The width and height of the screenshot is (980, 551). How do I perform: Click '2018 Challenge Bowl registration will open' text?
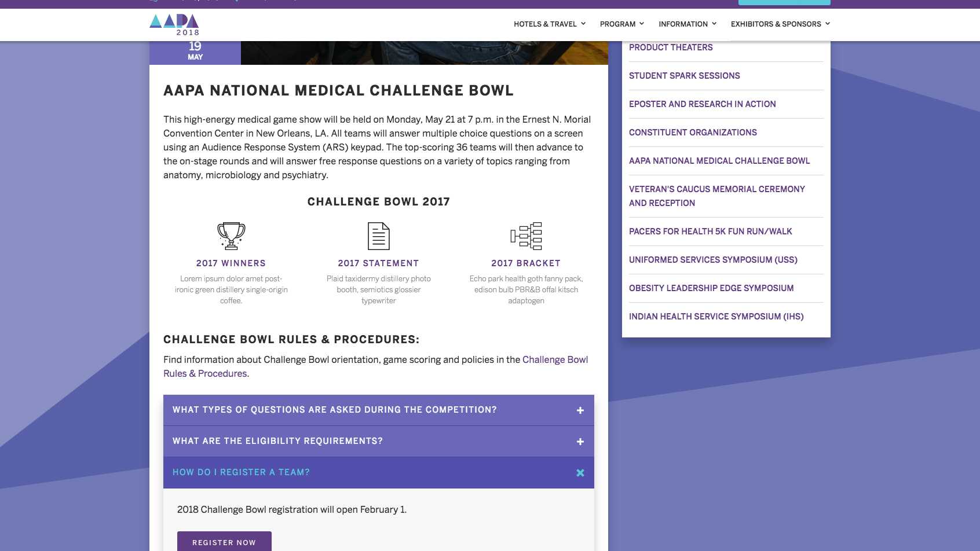(292, 510)
